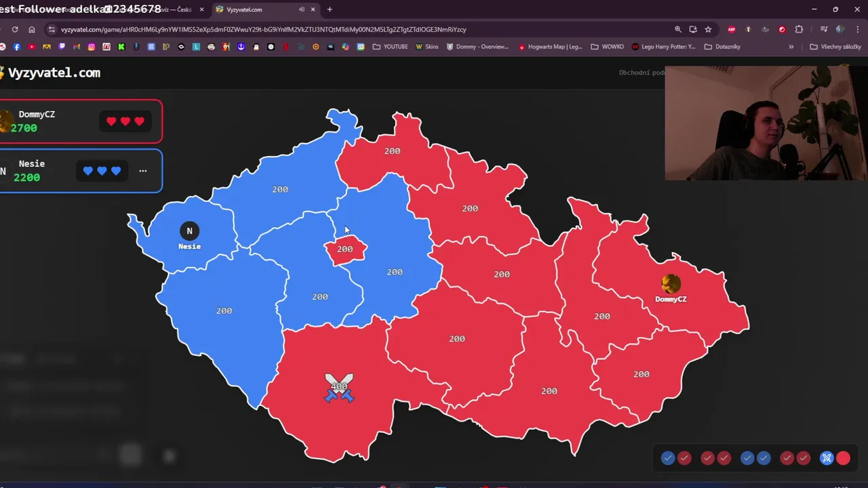868x488 pixels.
Task: Click the DommyCZ avatar on the map
Action: [x=671, y=283]
